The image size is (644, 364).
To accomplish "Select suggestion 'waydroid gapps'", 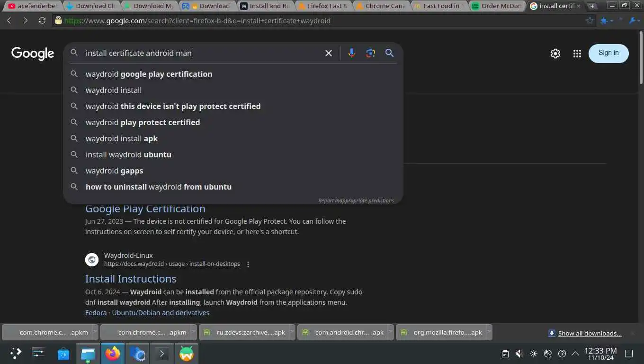I will click(x=233, y=171).
